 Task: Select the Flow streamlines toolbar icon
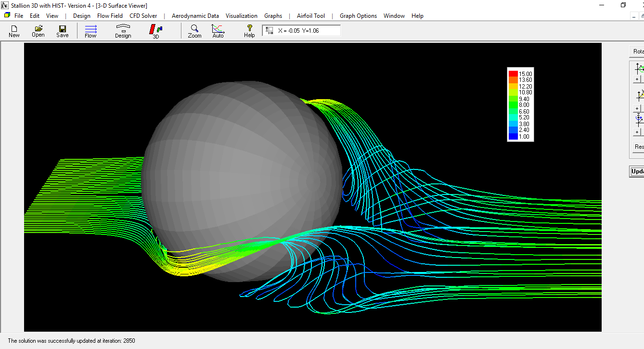pos(90,30)
